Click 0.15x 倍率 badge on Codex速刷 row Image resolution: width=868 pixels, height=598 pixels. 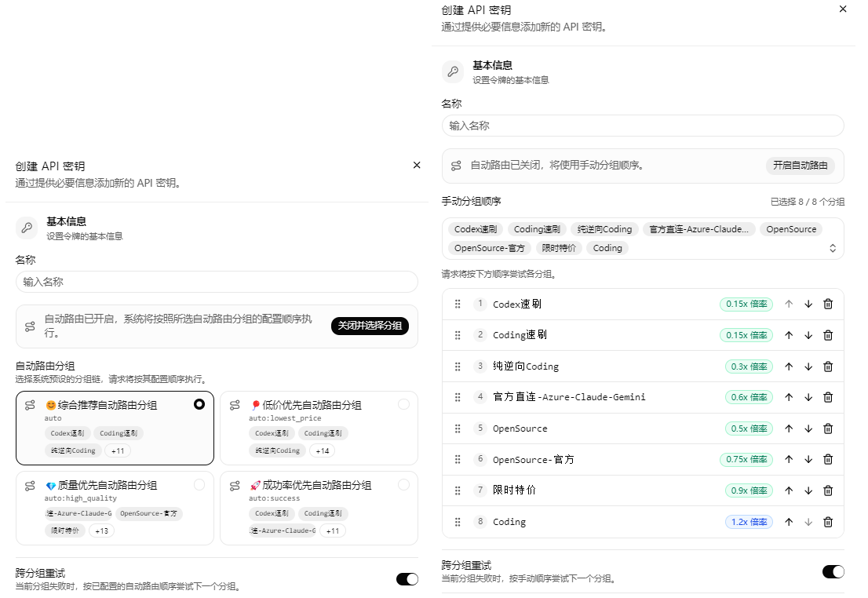pos(746,304)
